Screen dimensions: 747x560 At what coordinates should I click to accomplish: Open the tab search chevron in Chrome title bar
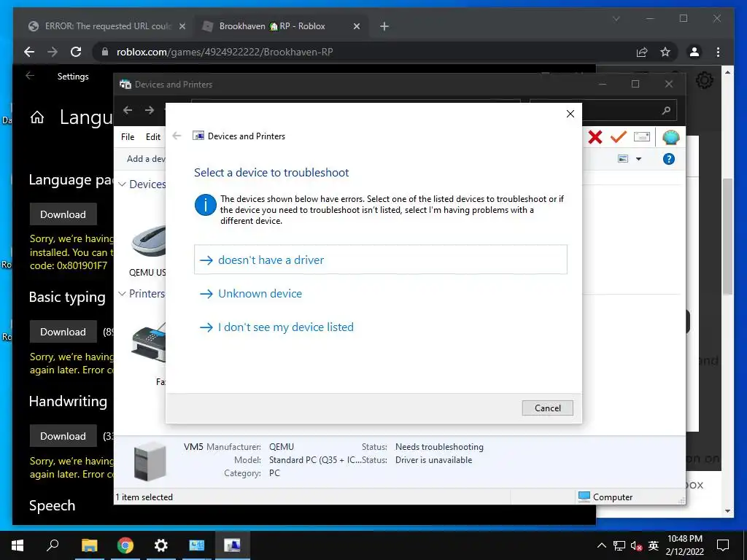coord(616,18)
